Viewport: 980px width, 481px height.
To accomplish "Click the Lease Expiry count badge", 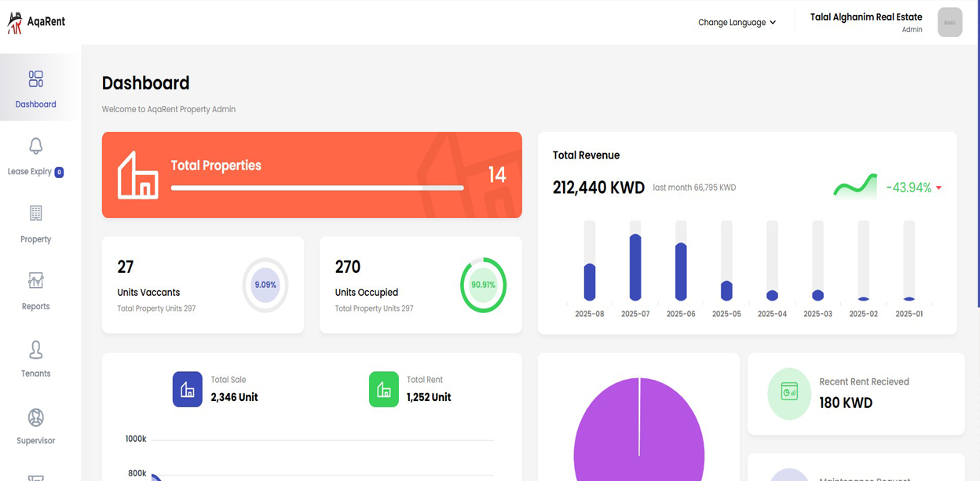I will coord(59,172).
